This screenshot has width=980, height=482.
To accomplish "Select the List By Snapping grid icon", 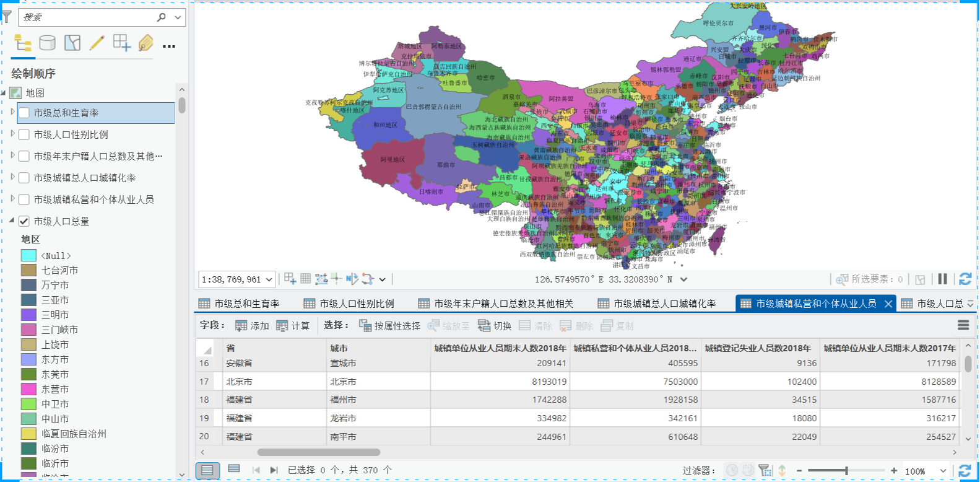I will click(x=121, y=43).
